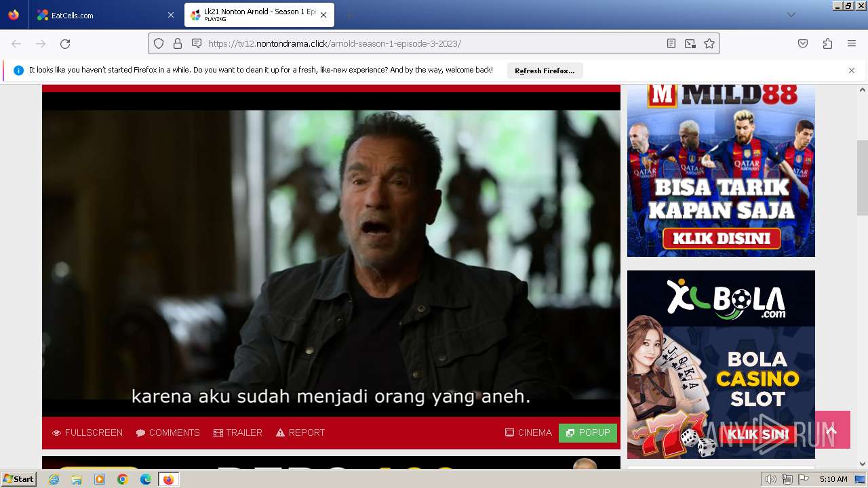The image size is (868, 488).
Task: Open network tray icon
Action: 787,479
